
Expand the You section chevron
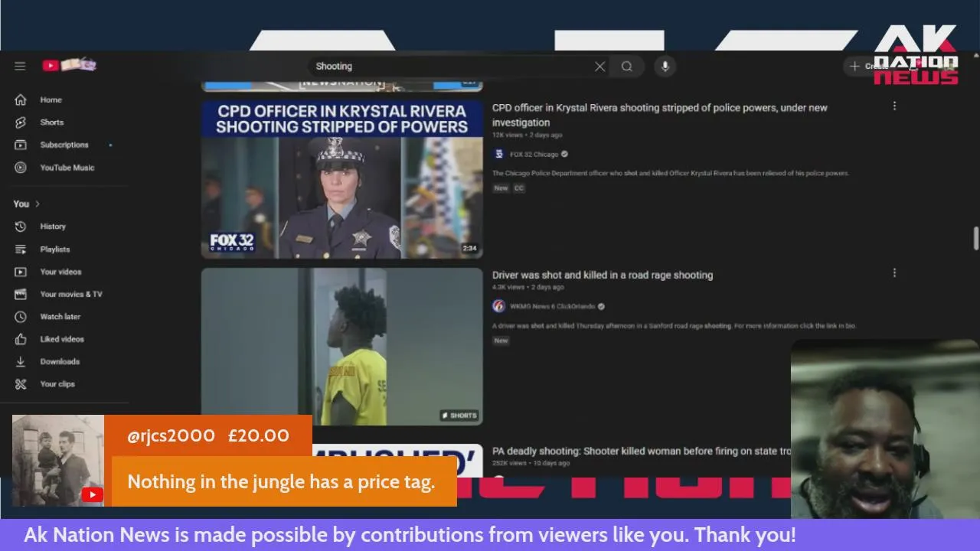(x=37, y=204)
